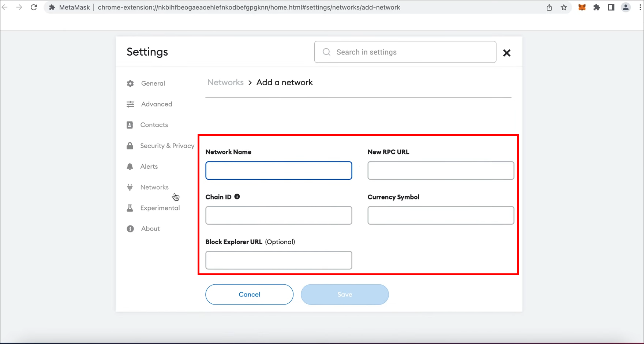Viewport: 644px width, 344px height.
Task: Focus the Chain ID field
Action: point(279,216)
